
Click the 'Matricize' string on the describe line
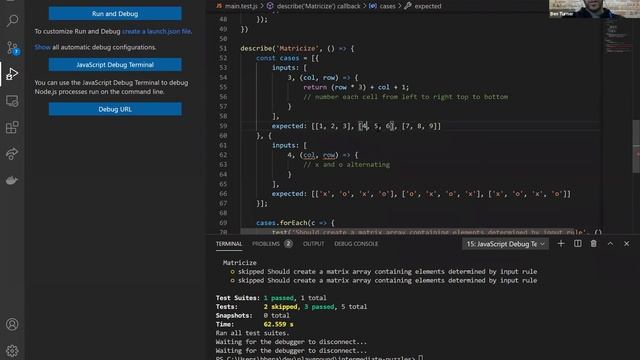297,49
